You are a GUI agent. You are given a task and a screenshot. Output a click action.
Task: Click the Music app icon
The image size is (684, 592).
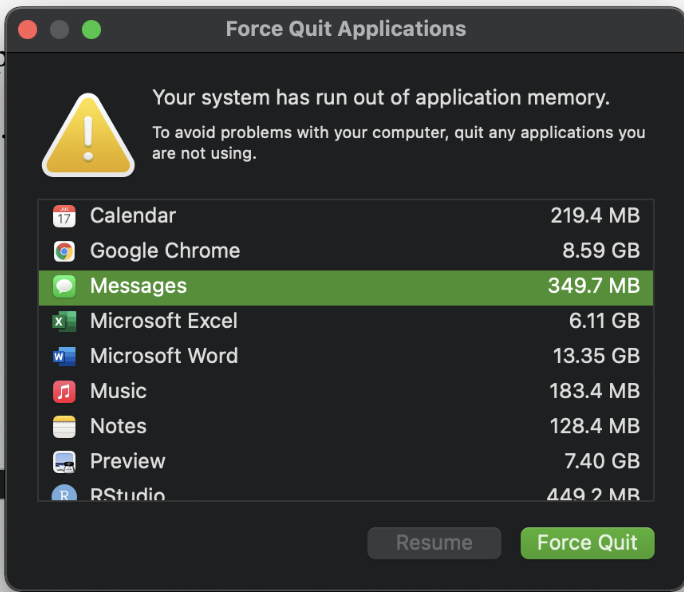click(64, 391)
